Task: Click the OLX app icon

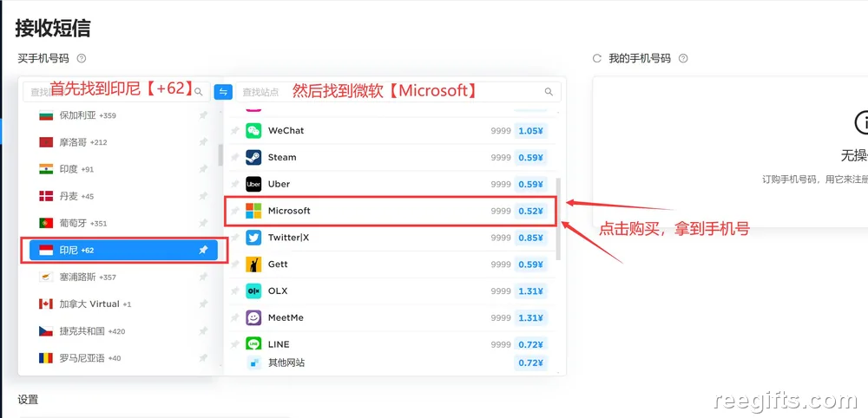Action: point(253,291)
